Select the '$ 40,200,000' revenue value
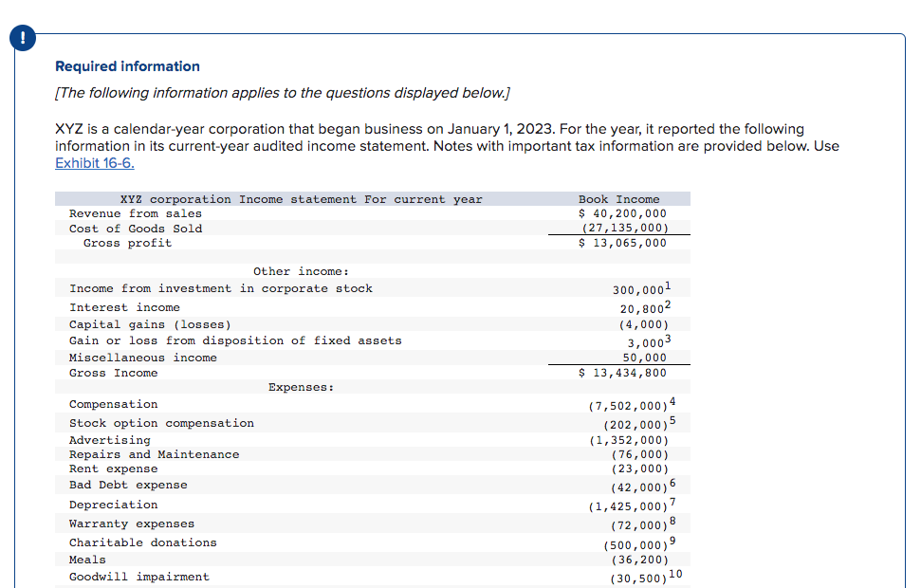 [622, 213]
